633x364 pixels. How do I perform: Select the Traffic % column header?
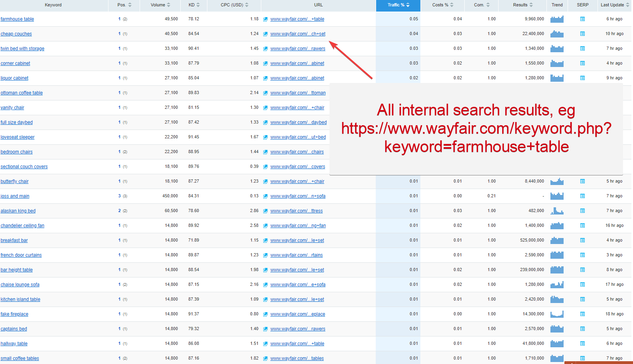point(398,5)
